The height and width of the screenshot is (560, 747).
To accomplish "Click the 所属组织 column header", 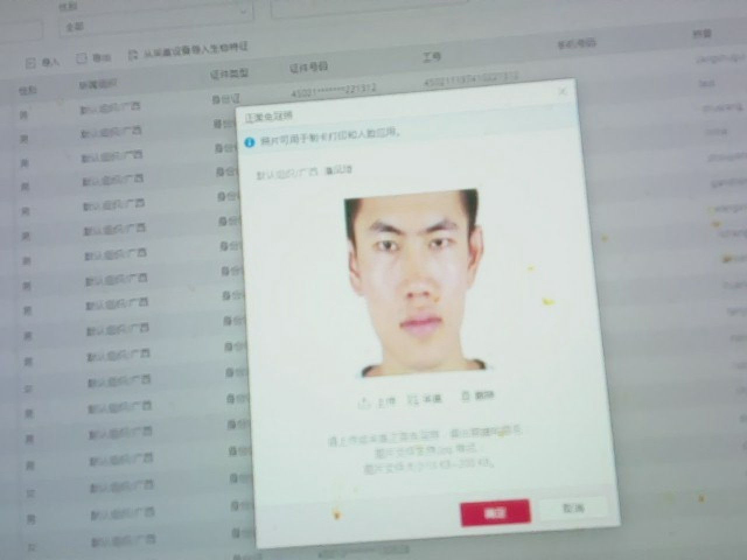I will click(x=97, y=85).
